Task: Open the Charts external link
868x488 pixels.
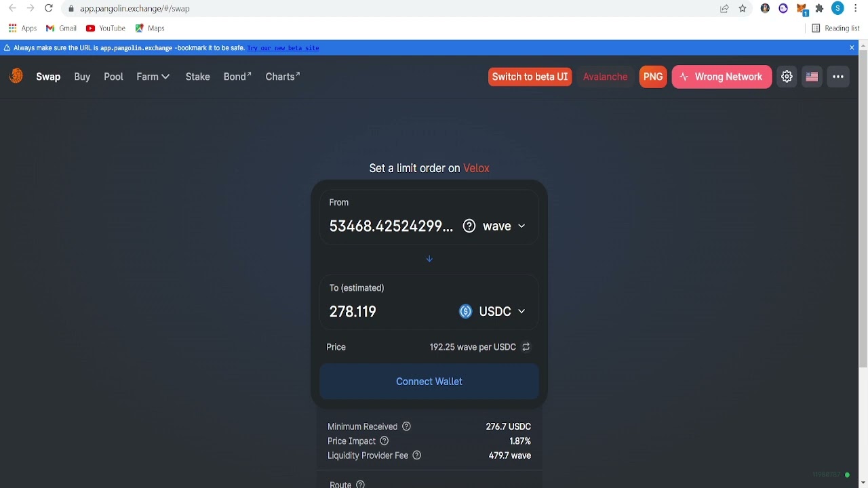Action: coord(283,77)
